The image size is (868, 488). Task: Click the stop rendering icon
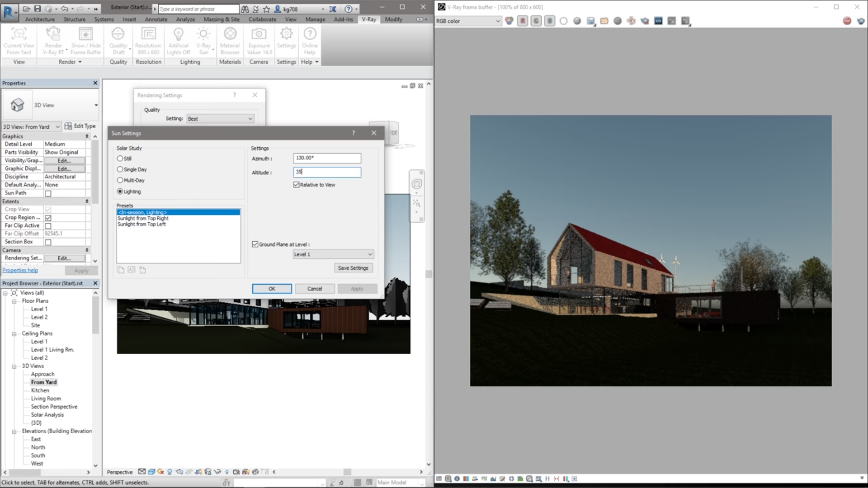pyautogui.click(x=847, y=21)
